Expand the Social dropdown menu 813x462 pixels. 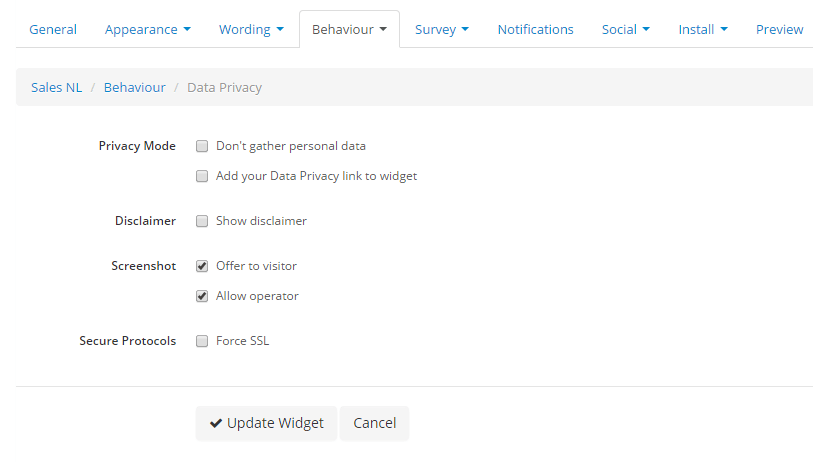tap(625, 29)
